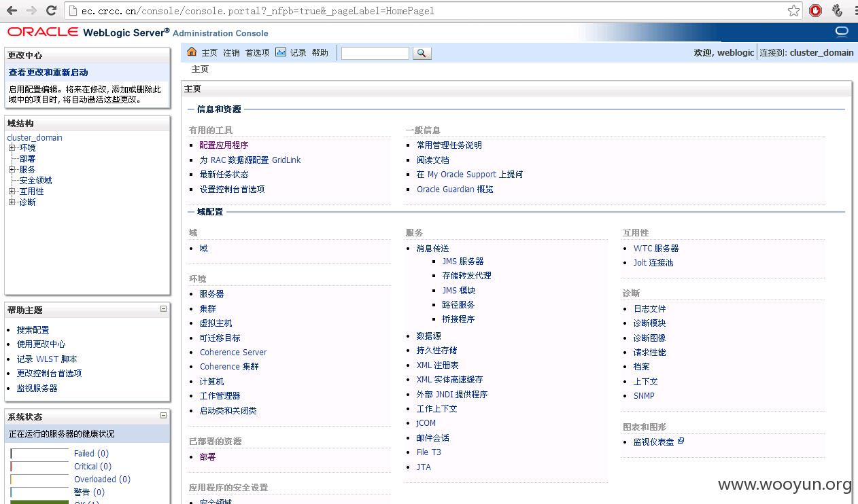Open JMS 服务器 link
The width and height of the screenshot is (858, 504).
click(463, 261)
